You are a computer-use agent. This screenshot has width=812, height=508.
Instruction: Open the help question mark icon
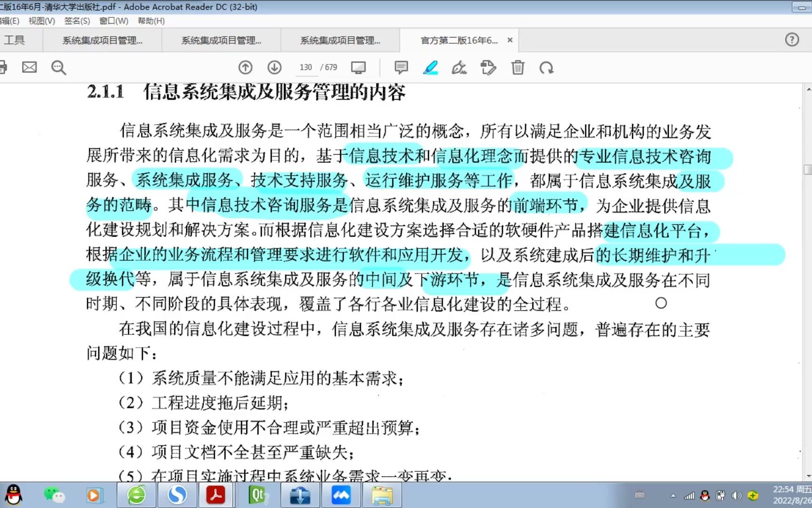point(792,40)
